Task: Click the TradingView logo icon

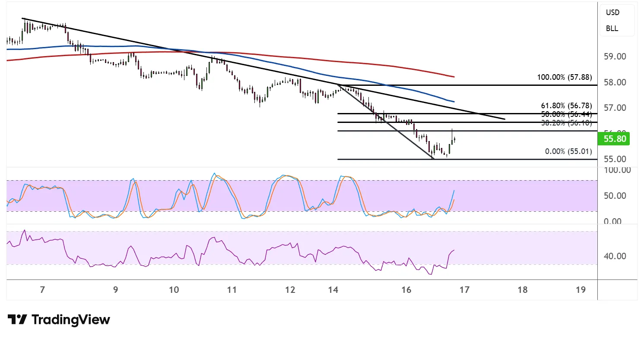Action: pos(17,320)
